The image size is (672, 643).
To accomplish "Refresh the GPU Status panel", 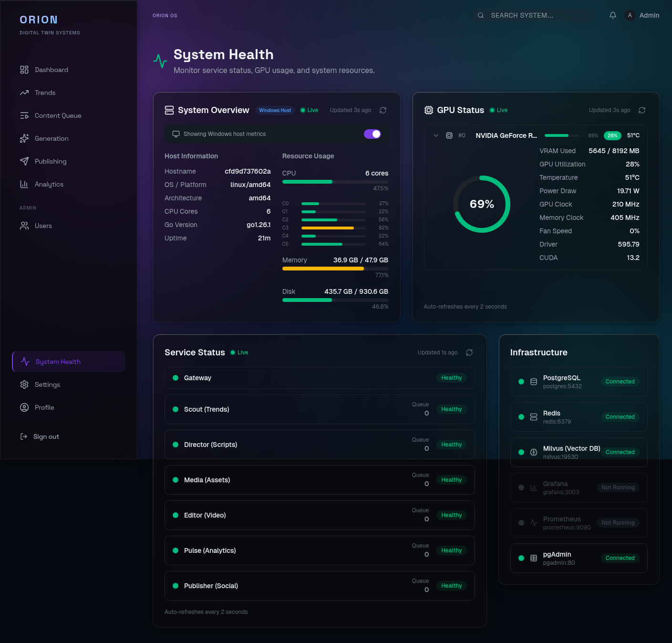I will pos(642,110).
